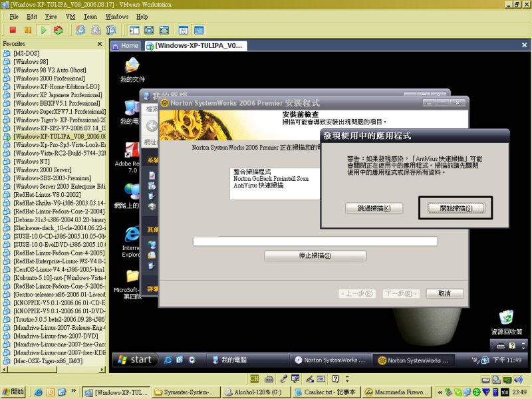Switch to the Home tab

pyautogui.click(x=125, y=46)
